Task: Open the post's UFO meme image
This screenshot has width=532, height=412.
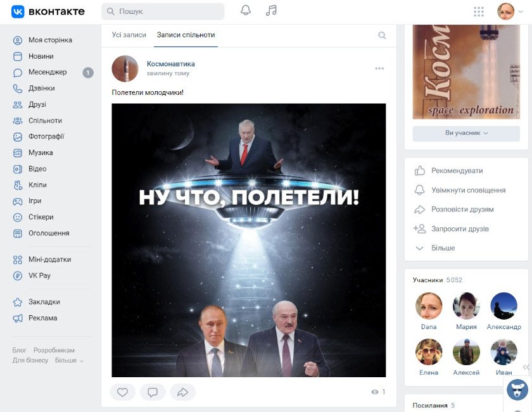Action: [x=249, y=240]
